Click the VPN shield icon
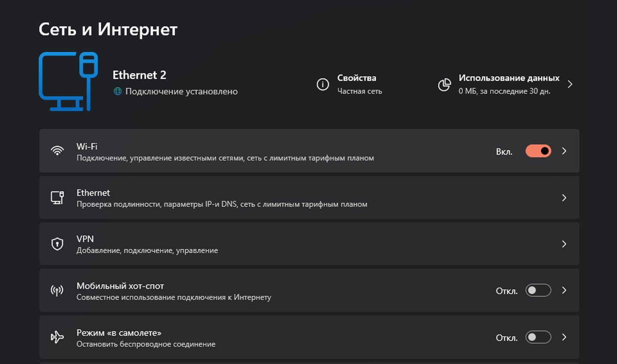The height and width of the screenshot is (364, 617). (x=57, y=244)
